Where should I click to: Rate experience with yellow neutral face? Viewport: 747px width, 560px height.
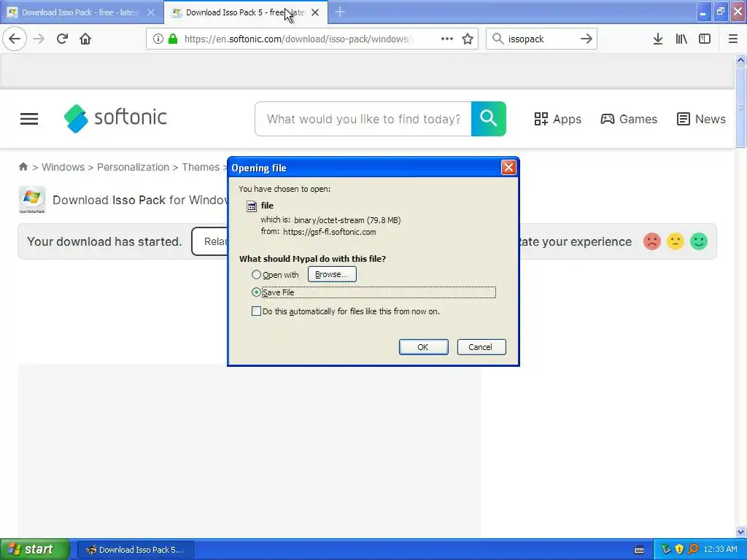tap(675, 241)
